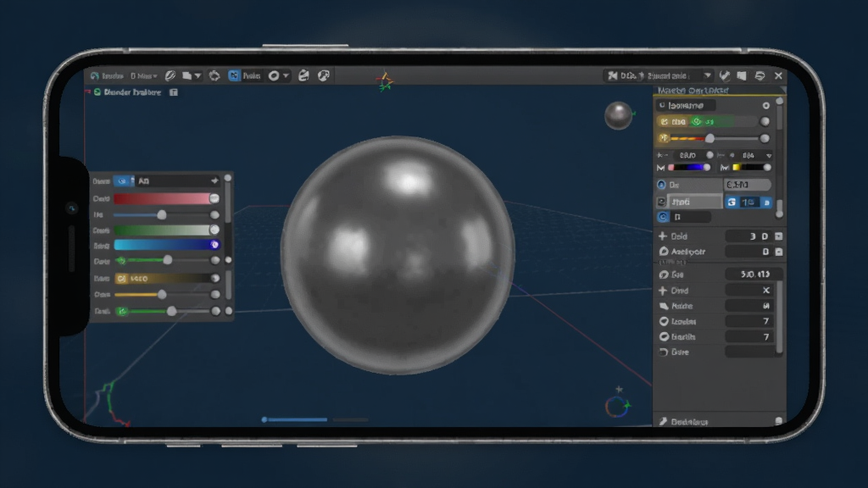Open the small dropdown arrow beside the "884" value

pos(769,156)
